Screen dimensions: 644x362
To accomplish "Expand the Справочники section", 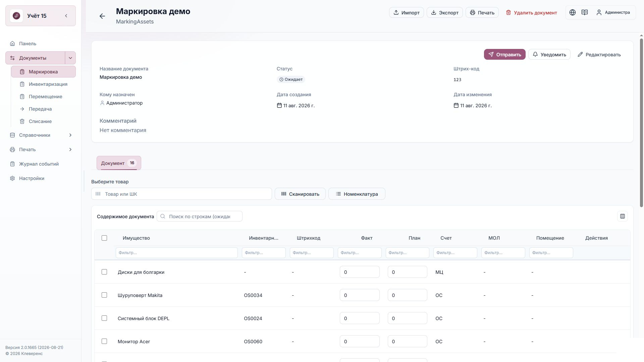I will point(40,135).
